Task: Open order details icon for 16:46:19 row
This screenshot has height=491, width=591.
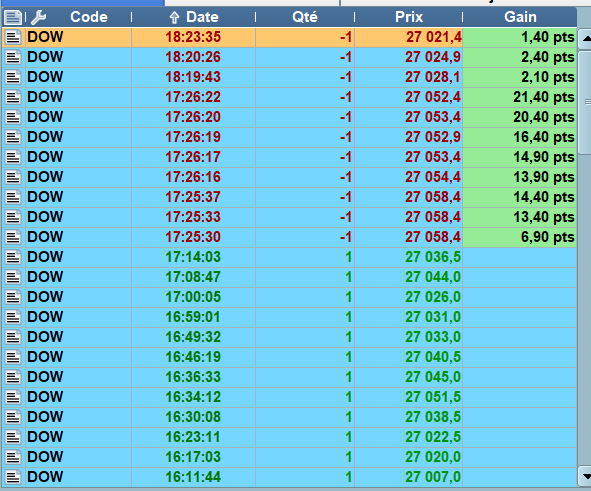Action: (13, 357)
